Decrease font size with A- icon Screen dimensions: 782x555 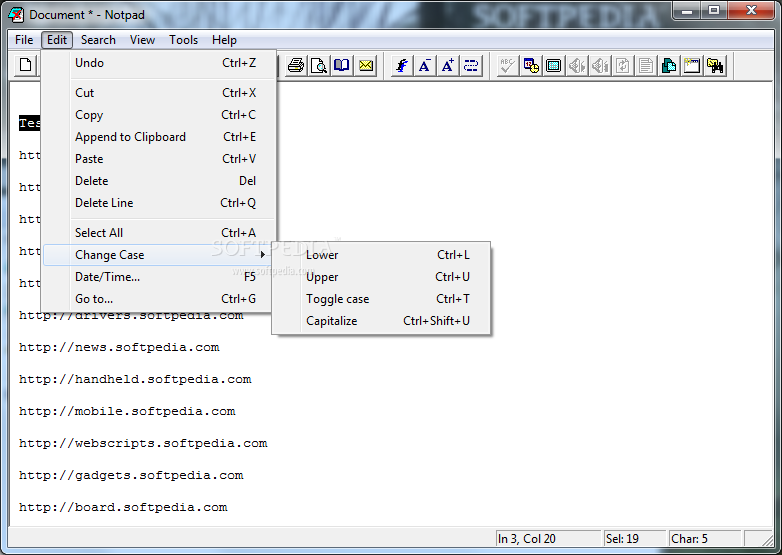coord(424,65)
